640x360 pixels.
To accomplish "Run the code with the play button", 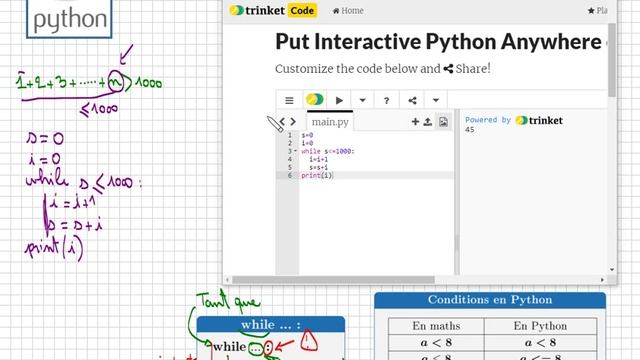I will pos(339,100).
